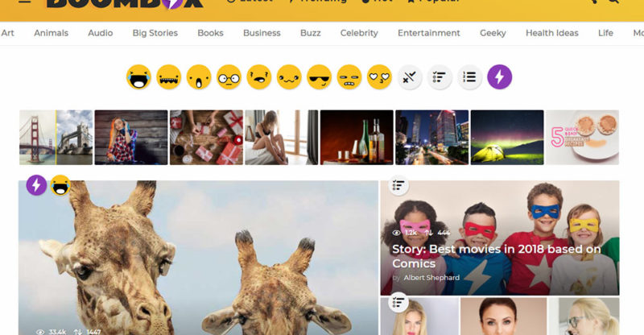Go to the Celebrity category
Viewport: 644px width, 335px height.
click(x=359, y=33)
